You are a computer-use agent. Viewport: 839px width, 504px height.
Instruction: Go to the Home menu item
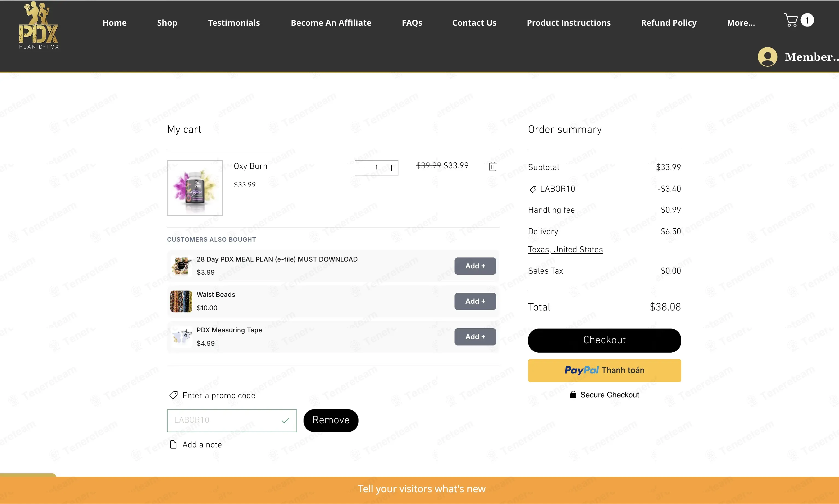pos(115,23)
